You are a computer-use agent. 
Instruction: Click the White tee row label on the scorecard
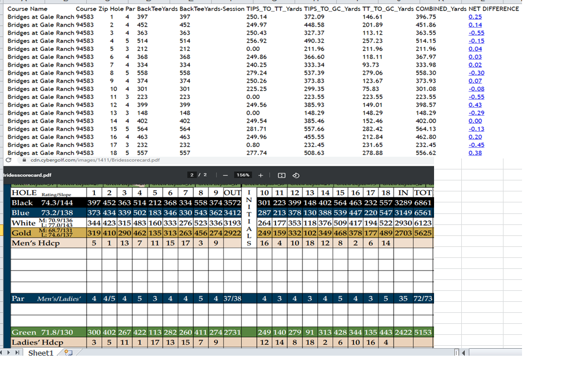pos(24,223)
